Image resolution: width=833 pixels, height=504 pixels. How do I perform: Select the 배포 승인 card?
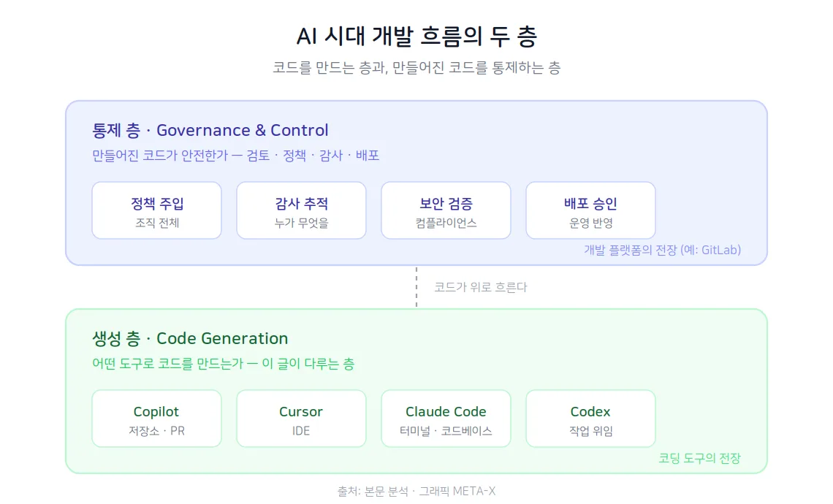tap(590, 210)
